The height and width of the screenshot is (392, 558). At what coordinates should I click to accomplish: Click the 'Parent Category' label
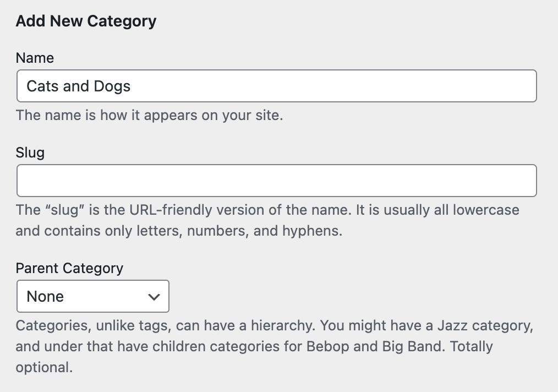click(x=69, y=268)
